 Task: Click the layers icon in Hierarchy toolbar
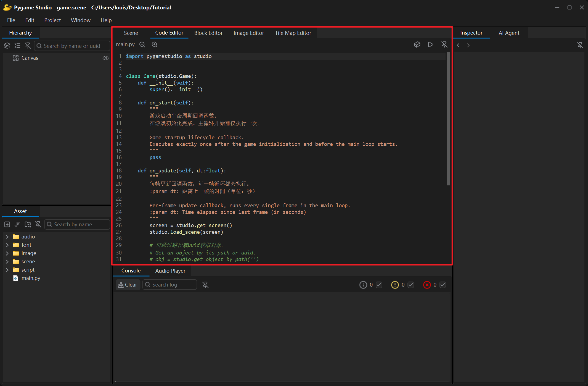(x=7, y=46)
